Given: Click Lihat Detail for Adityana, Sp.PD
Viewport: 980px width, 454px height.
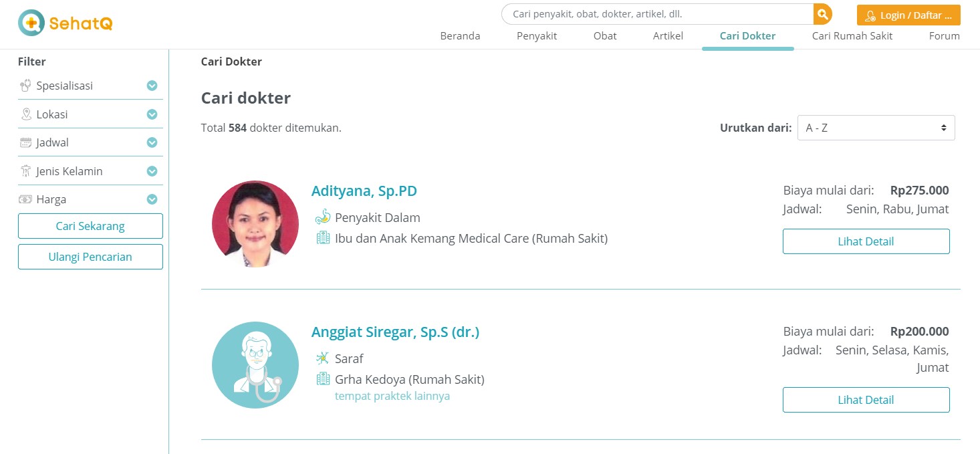Looking at the screenshot, I should click(866, 241).
